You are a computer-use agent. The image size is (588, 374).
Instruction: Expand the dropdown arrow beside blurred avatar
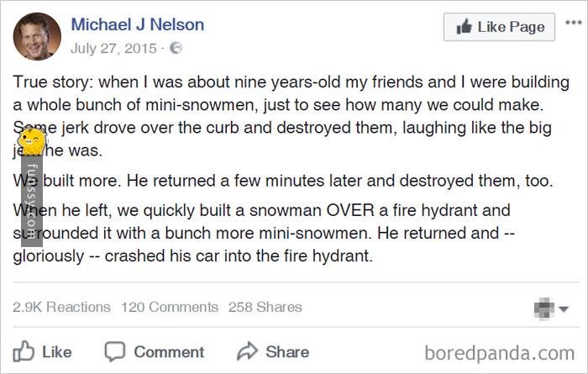tap(564, 309)
